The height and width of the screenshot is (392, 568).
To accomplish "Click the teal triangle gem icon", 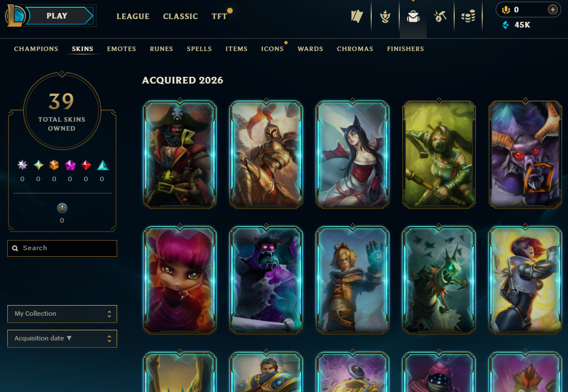I will coord(103,165).
